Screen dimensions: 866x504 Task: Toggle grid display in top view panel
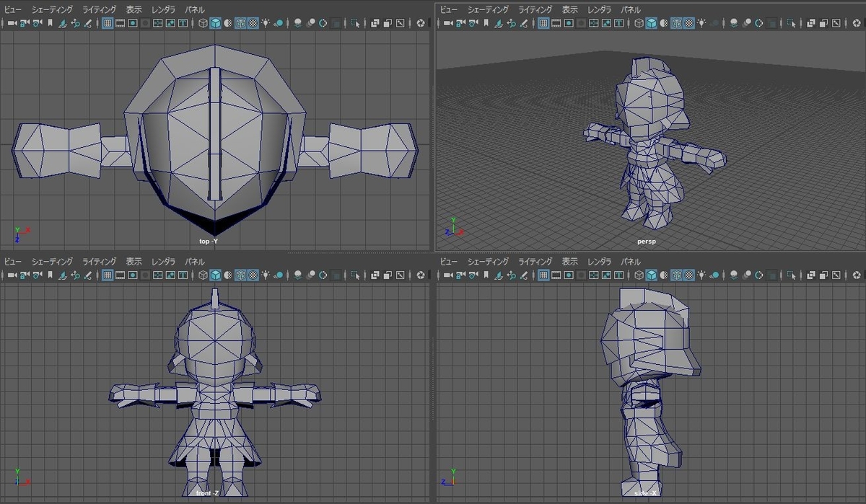(x=107, y=23)
